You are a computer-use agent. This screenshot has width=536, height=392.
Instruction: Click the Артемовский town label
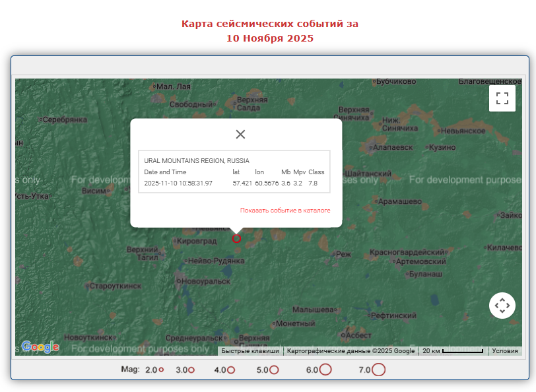420,261
